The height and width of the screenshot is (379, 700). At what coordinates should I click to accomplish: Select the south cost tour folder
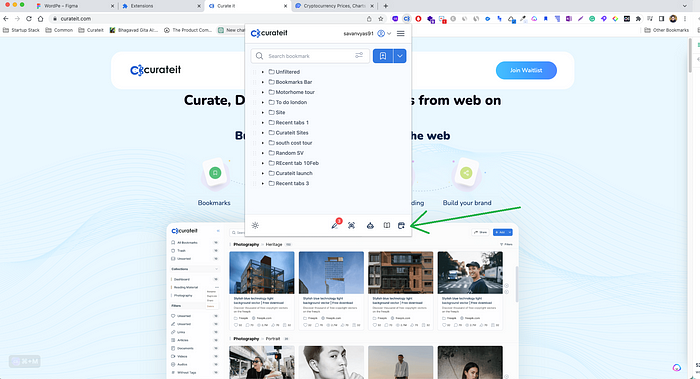[x=290, y=143]
